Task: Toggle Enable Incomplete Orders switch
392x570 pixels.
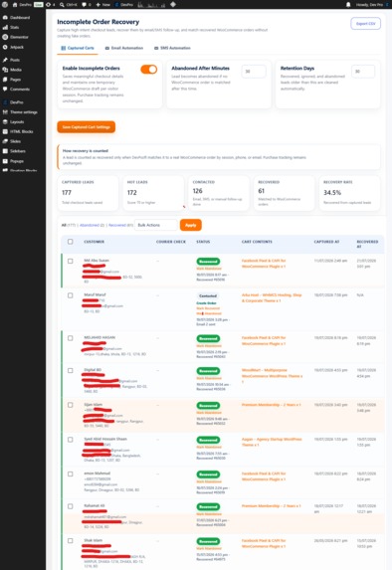Action: pos(148,69)
